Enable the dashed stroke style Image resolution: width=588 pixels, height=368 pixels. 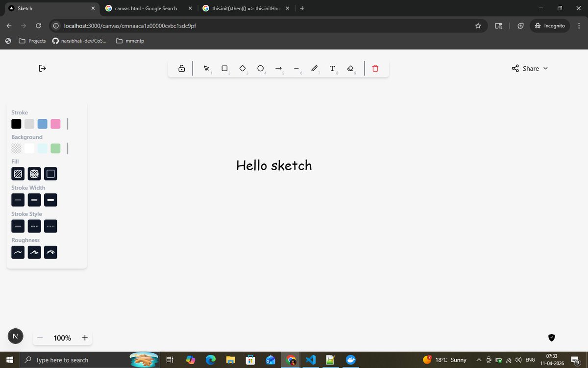tap(34, 226)
